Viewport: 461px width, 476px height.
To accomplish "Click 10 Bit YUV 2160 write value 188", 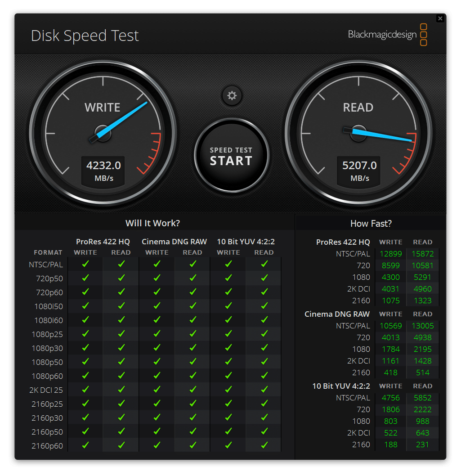I will tap(390, 445).
